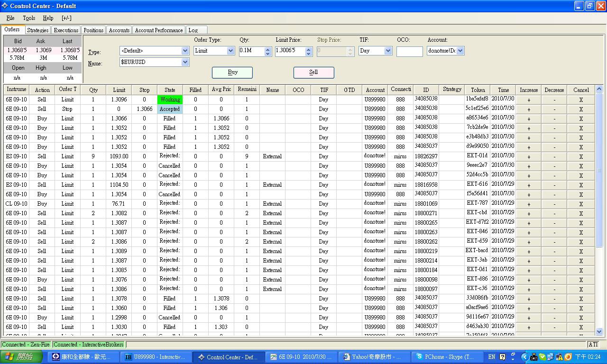Sort orders by the State column header

pos(170,90)
